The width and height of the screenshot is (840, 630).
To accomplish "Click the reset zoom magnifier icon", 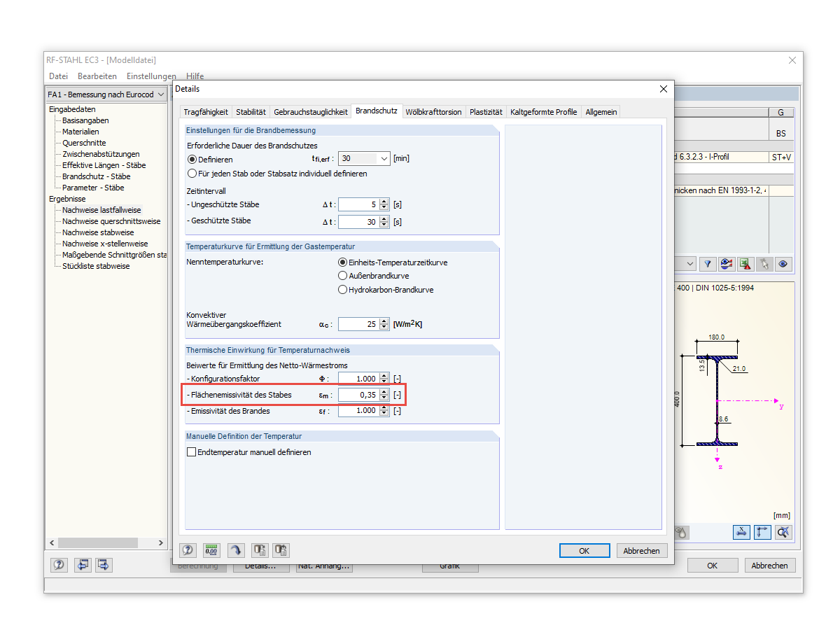I will tap(783, 532).
